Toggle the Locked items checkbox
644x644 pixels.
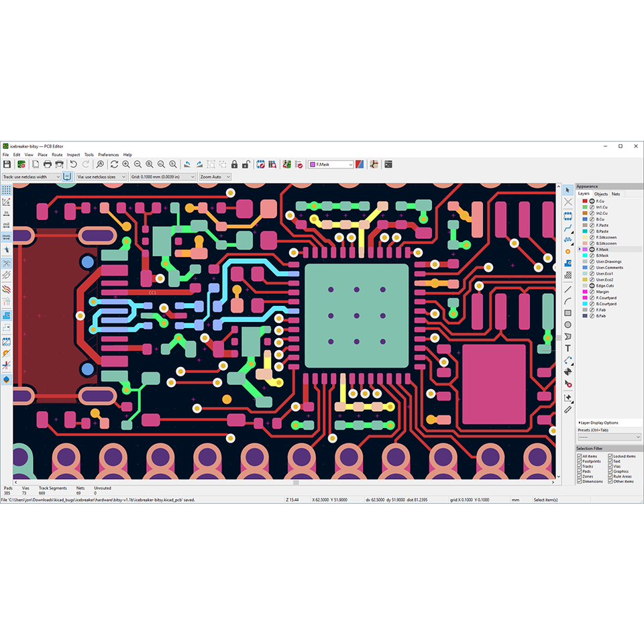[610, 456]
